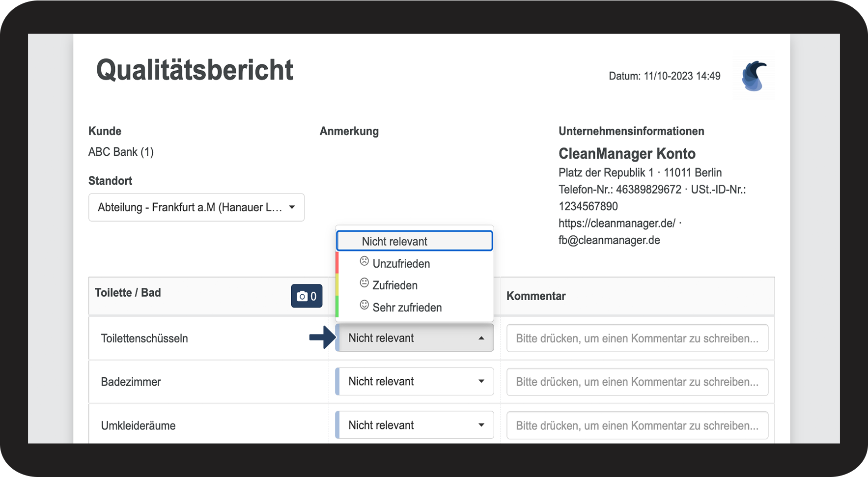Click the Toilettenschüsseln comment field
Screen dimensions: 868x477
(x=637, y=338)
